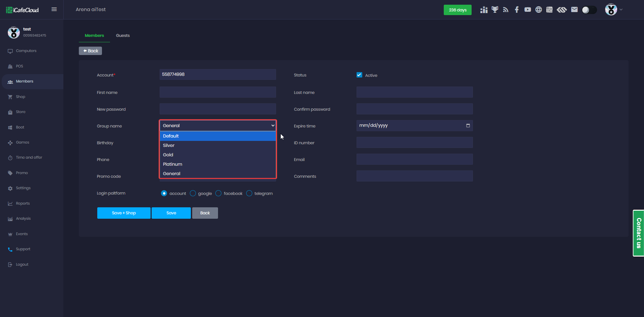Open the Facebook icon in header
This screenshot has width=644, height=317.
click(x=517, y=10)
